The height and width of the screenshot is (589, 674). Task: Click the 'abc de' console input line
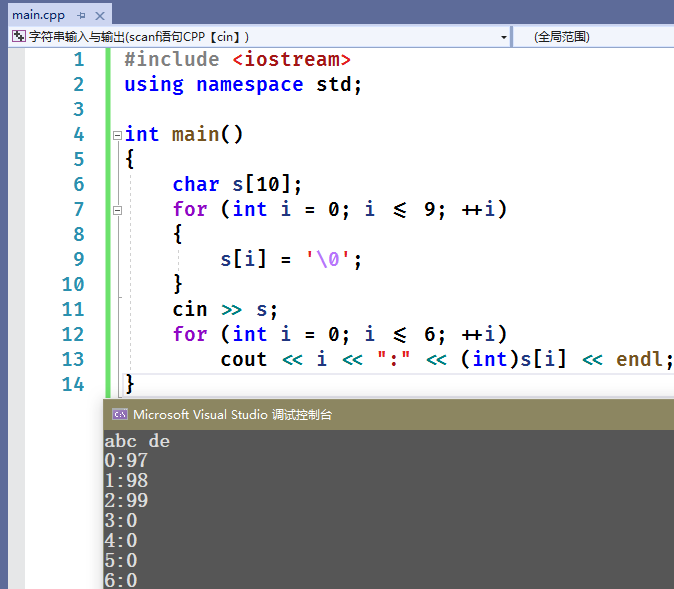[x=137, y=441]
